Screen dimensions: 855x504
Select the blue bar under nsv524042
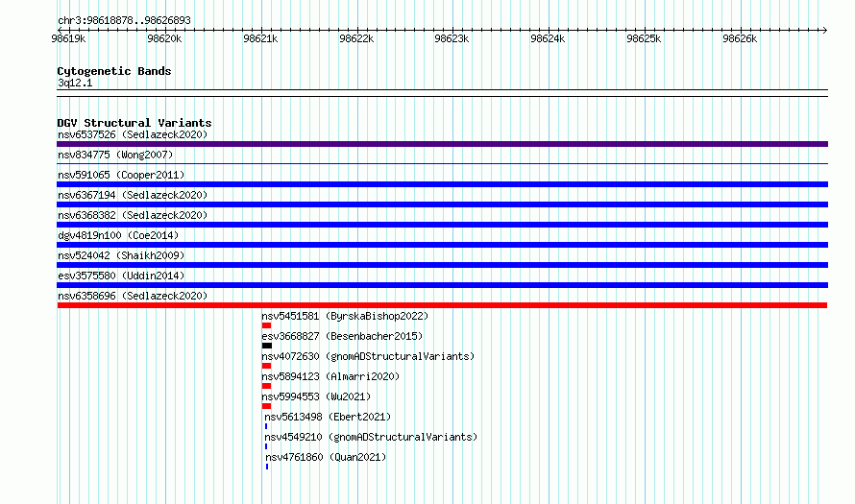pyautogui.click(x=442, y=265)
